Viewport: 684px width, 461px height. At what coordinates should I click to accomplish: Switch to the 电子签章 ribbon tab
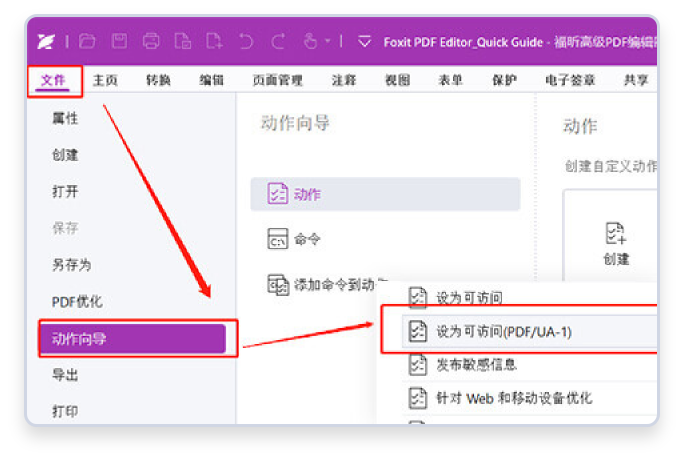570,80
